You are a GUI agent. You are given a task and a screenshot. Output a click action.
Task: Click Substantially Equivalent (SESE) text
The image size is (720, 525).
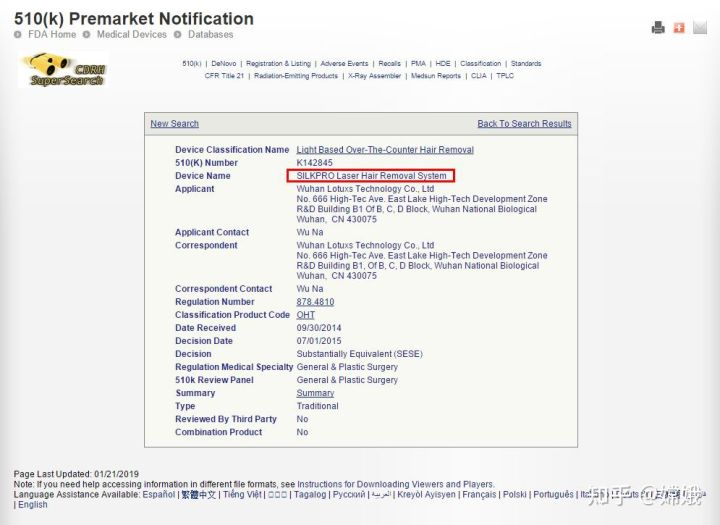[360, 354]
